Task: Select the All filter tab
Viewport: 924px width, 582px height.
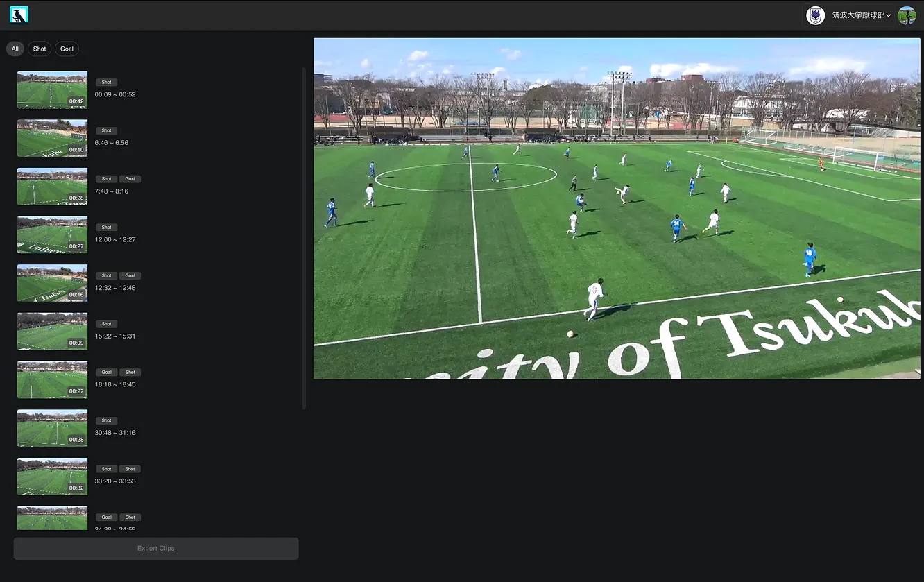Action: pos(15,49)
